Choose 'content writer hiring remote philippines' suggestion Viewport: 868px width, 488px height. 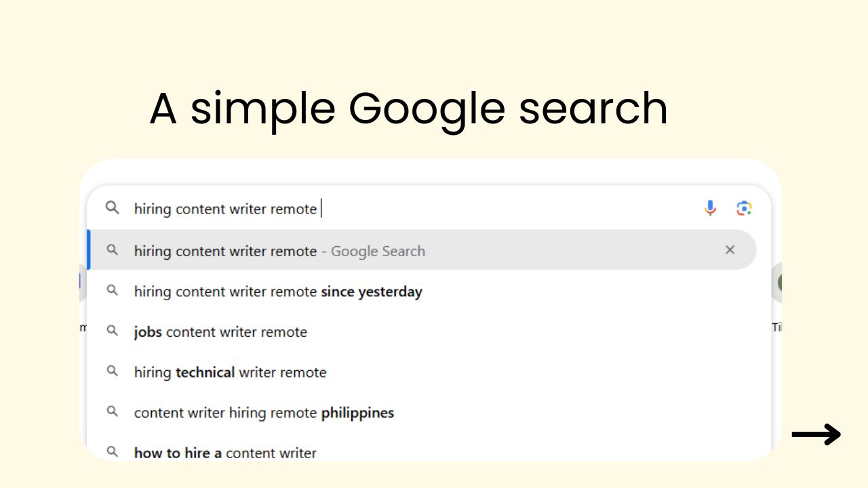pos(264,413)
